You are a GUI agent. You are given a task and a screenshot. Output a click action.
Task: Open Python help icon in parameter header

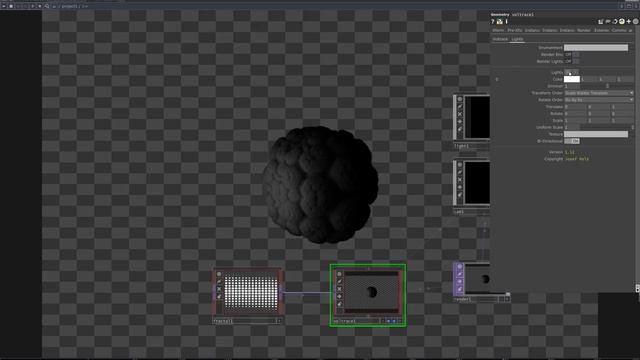499,22
